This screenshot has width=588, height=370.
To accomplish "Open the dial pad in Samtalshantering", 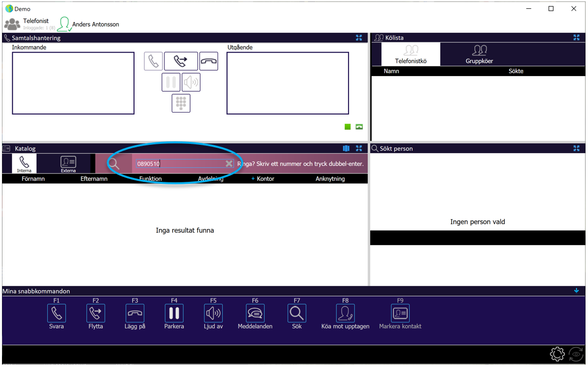I will [181, 103].
